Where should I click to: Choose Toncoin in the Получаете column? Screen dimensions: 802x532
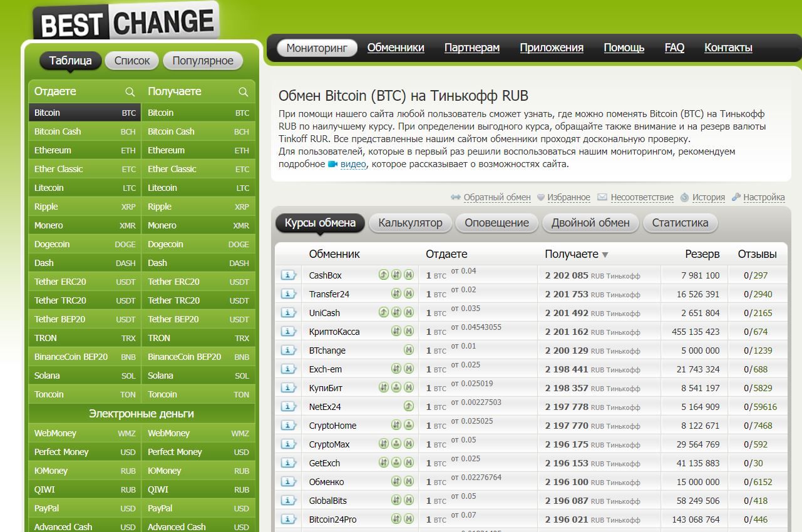click(198, 394)
